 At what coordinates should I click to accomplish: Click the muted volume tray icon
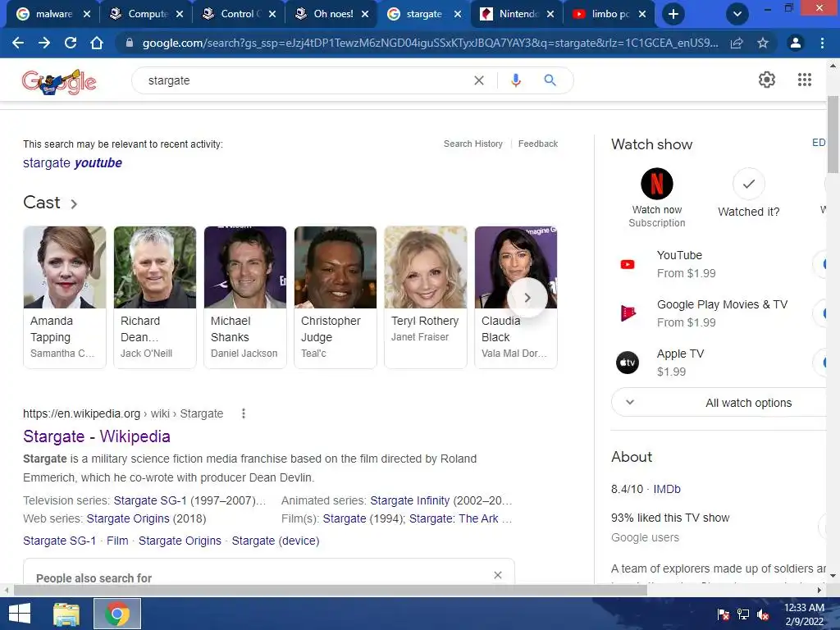pyautogui.click(x=763, y=614)
